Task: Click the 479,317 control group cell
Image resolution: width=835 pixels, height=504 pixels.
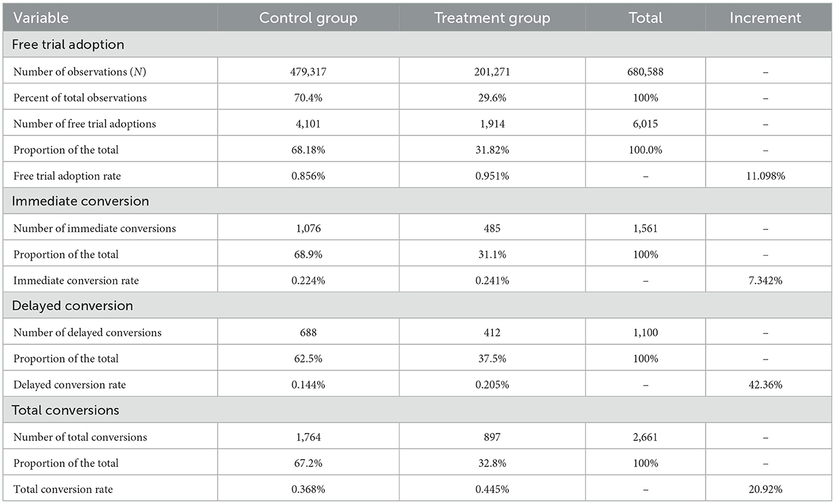Action: tap(307, 72)
